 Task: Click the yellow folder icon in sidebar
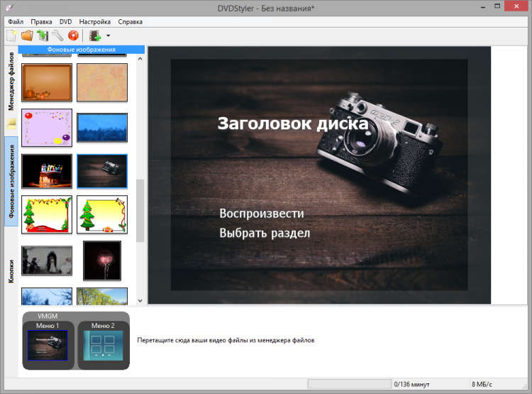tap(11, 124)
